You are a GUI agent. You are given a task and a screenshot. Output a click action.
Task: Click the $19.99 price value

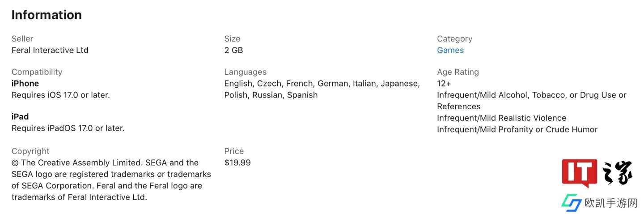point(237,163)
